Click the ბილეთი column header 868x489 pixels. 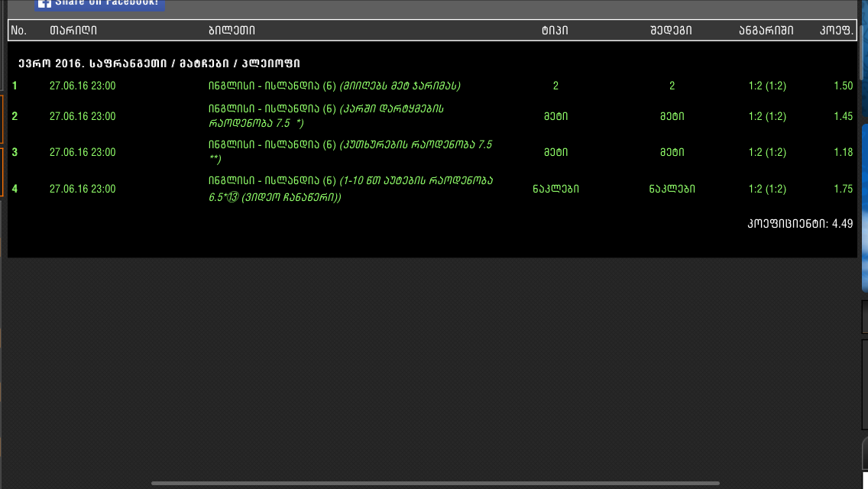[x=232, y=31]
